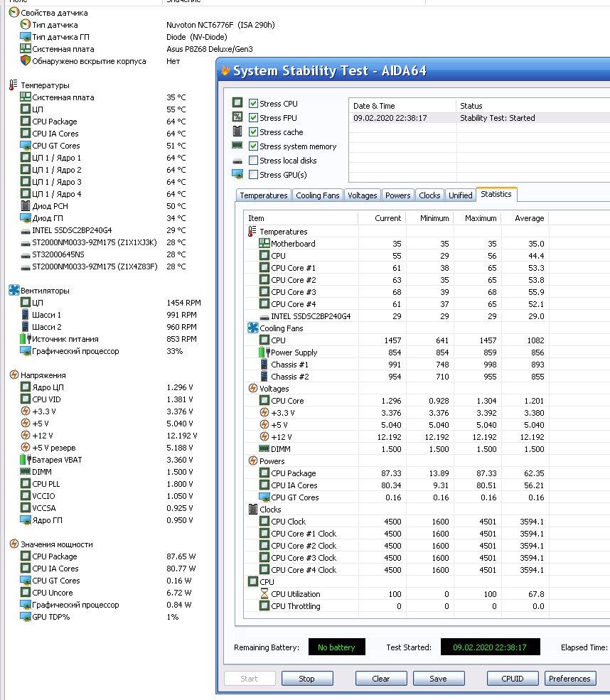610x700 pixels.
Task: Click the drive icon next to ST32000645NS
Action: 26,255
